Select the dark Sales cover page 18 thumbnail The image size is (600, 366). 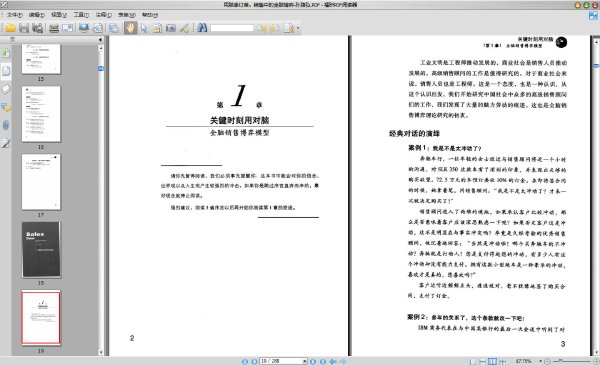(41, 250)
